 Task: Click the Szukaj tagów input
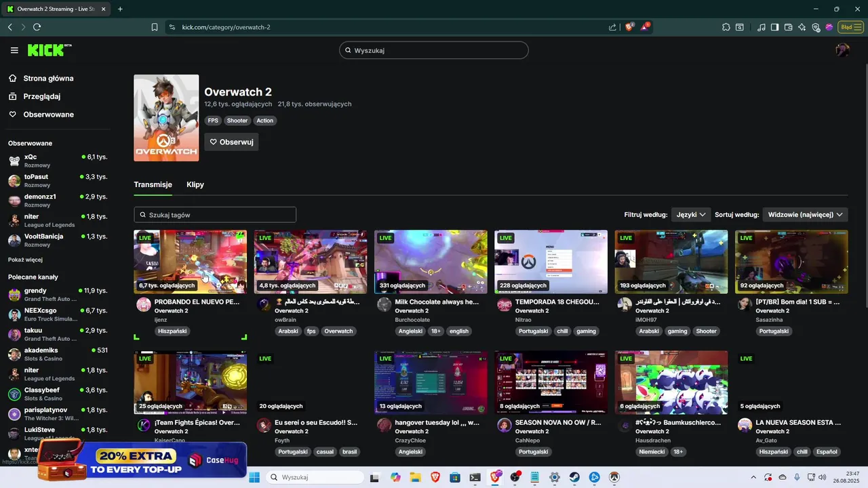tap(215, 215)
